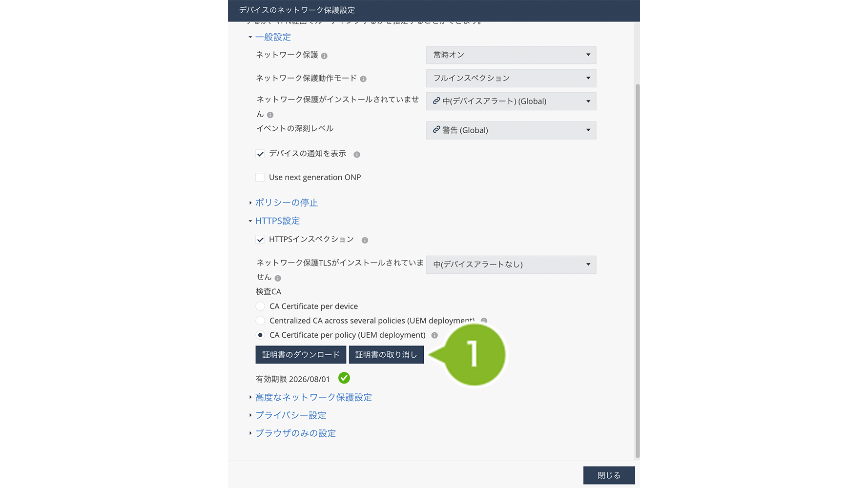868x488 pixels.
Task: Enable Use next generation ONP checkbox
Action: [x=260, y=177]
